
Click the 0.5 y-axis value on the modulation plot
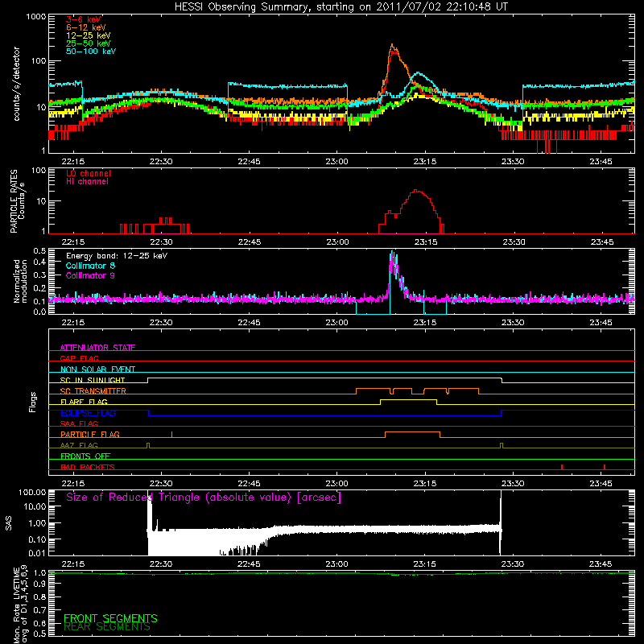click(39, 250)
